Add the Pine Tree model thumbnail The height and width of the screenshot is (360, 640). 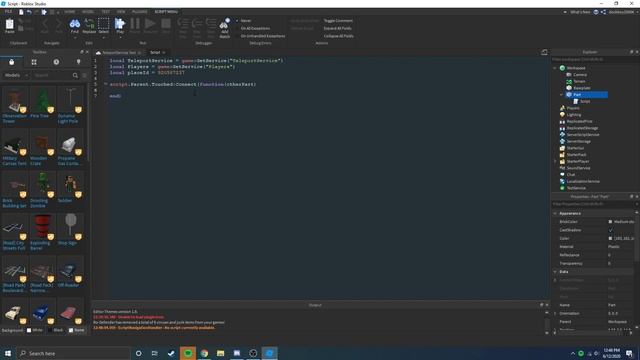pyautogui.click(x=42, y=100)
